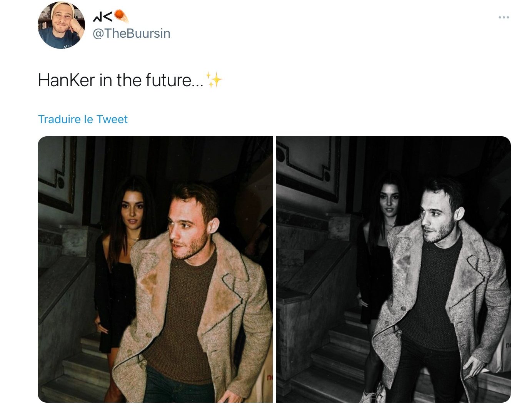The image size is (532, 410).
Task: Click the sparkles emoji after the tweet text
Action: 214,80
